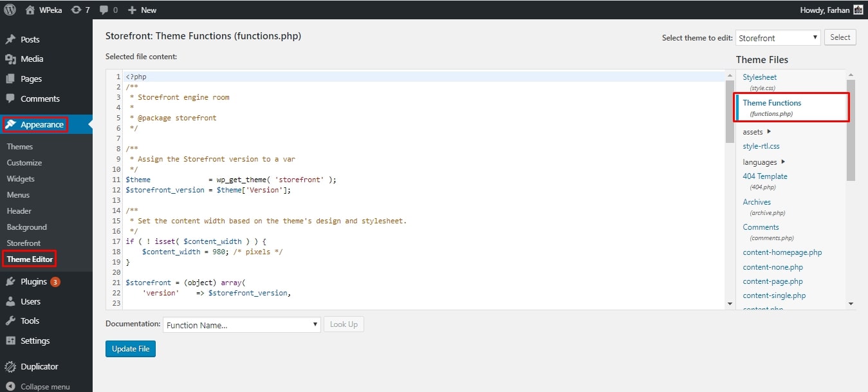
Task: Go to the Customize submenu item
Action: [x=24, y=163]
